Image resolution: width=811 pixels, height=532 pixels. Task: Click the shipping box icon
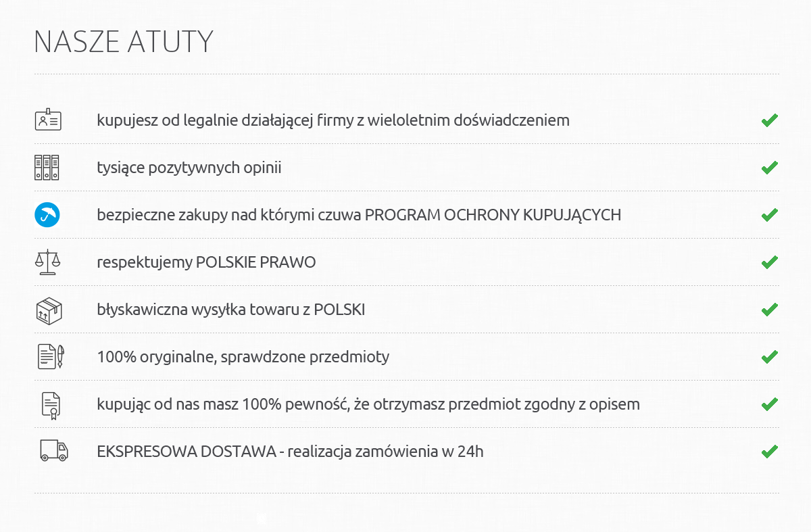(x=49, y=310)
